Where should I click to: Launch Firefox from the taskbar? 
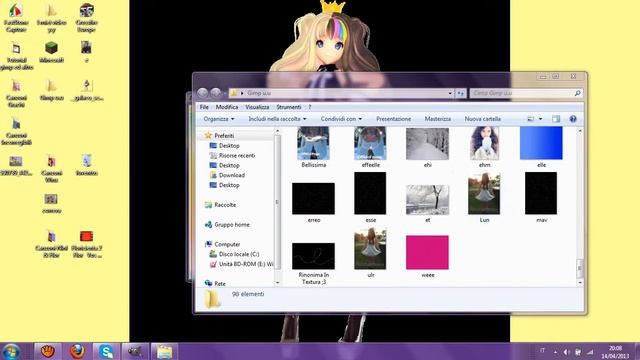77,351
